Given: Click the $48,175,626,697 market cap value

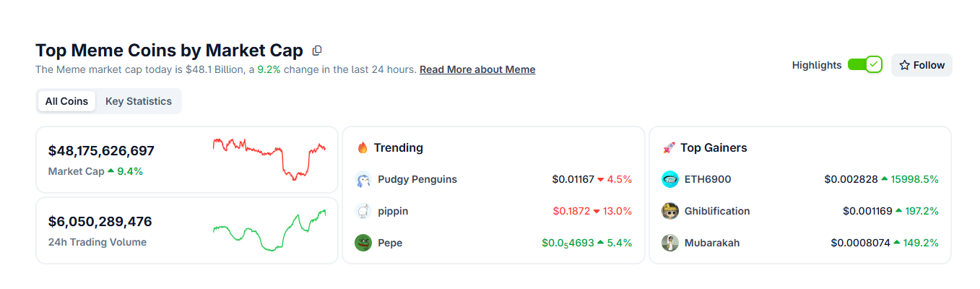Looking at the screenshot, I should (101, 151).
